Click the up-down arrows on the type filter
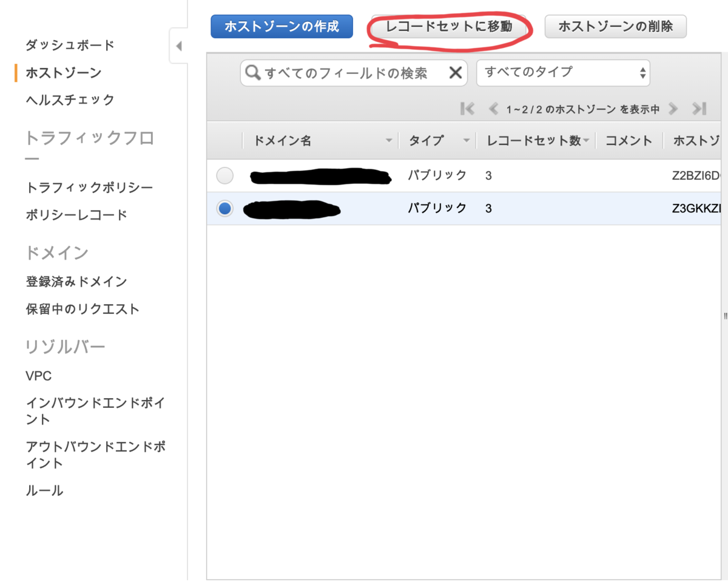The image size is (728, 582). click(x=641, y=73)
